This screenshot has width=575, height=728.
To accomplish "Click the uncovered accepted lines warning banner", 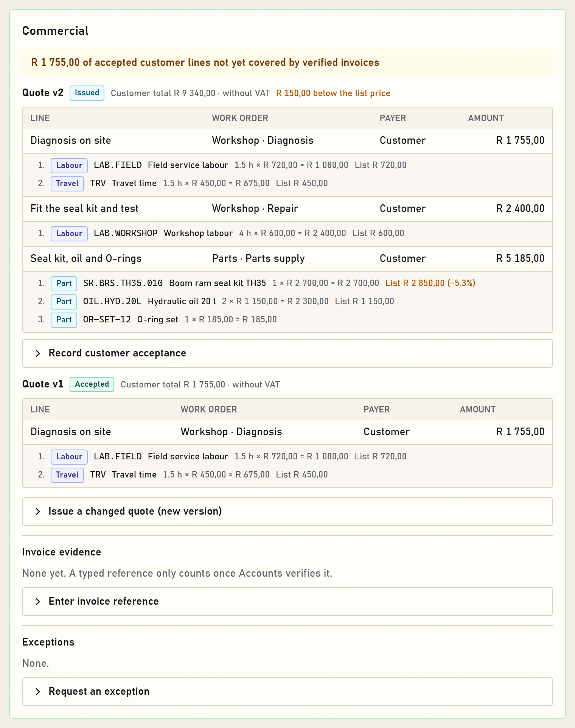I will point(287,62).
